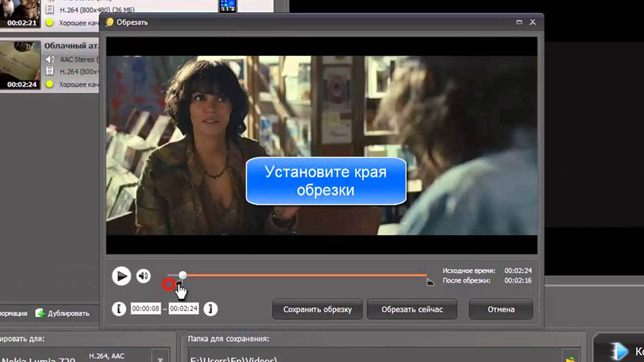644x362 pixels.
Task: Cancel trimming with the Отмена button
Action: [x=501, y=309]
